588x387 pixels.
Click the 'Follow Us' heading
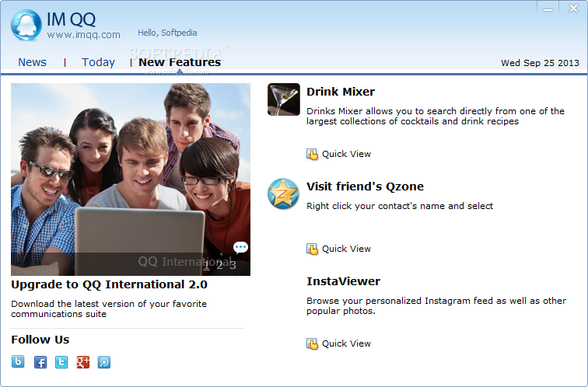pyautogui.click(x=40, y=340)
